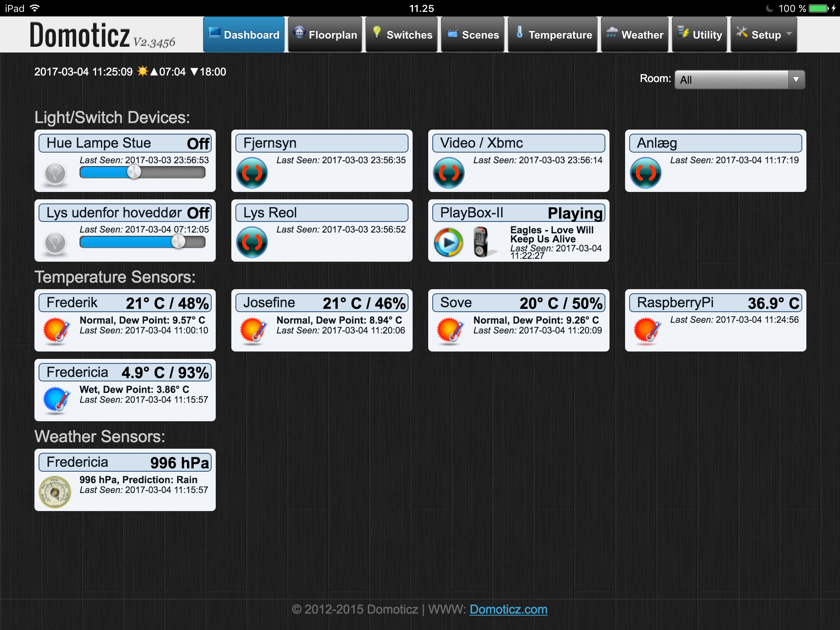This screenshot has width=840, height=630.
Task: Click the 'Normal, Dew Point: 8.94° C' text
Action: (339, 320)
